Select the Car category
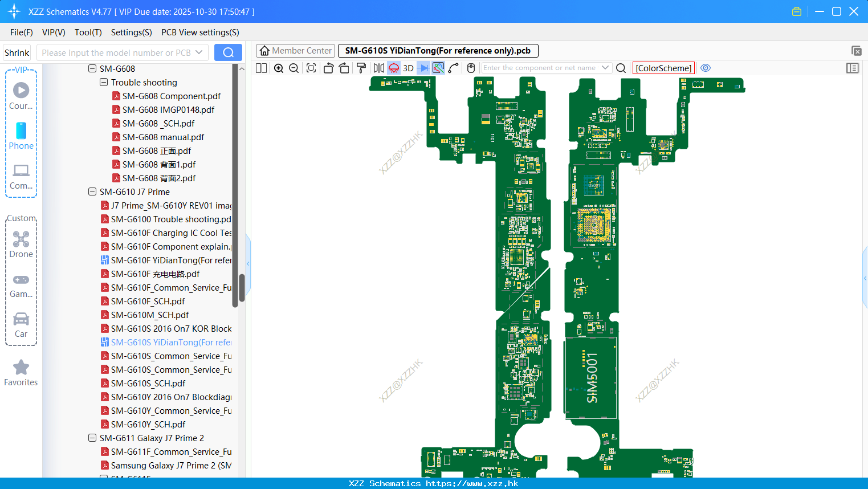 click(x=21, y=325)
